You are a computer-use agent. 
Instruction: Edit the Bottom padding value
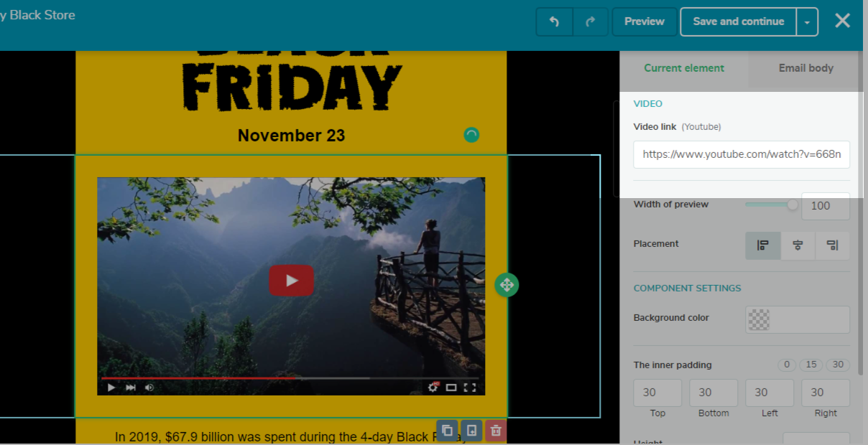click(714, 393)
